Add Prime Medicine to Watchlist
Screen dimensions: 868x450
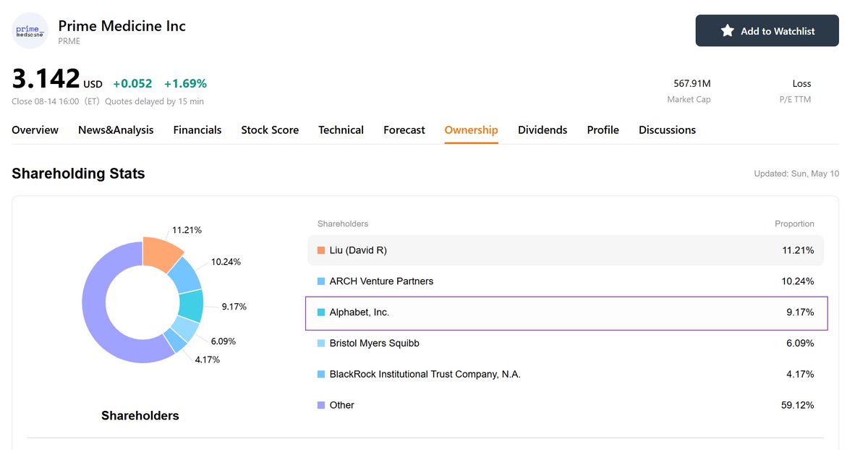click(x=767, y=30)
